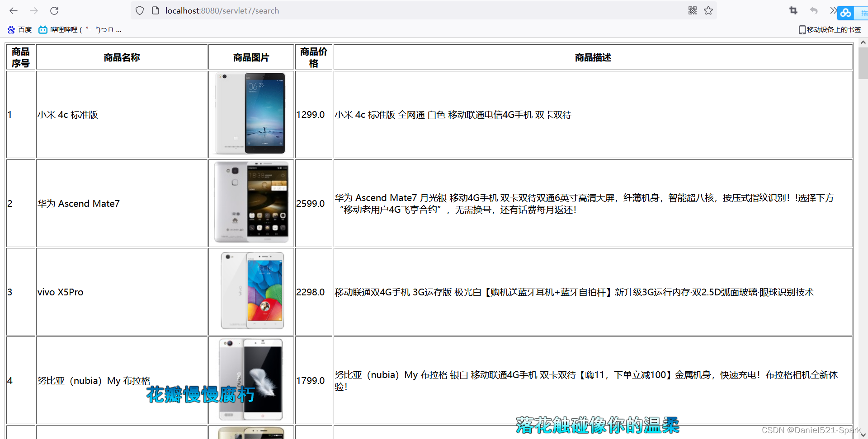Screen dimensions: 868x439
Task: Click serial number 3 cell
Action: [21, 292]
